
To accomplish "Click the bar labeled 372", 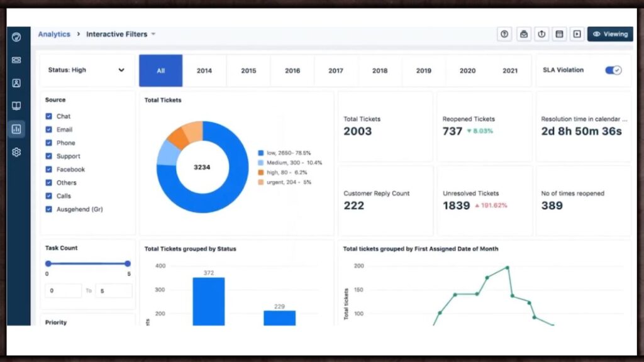I will click(209, 302).
